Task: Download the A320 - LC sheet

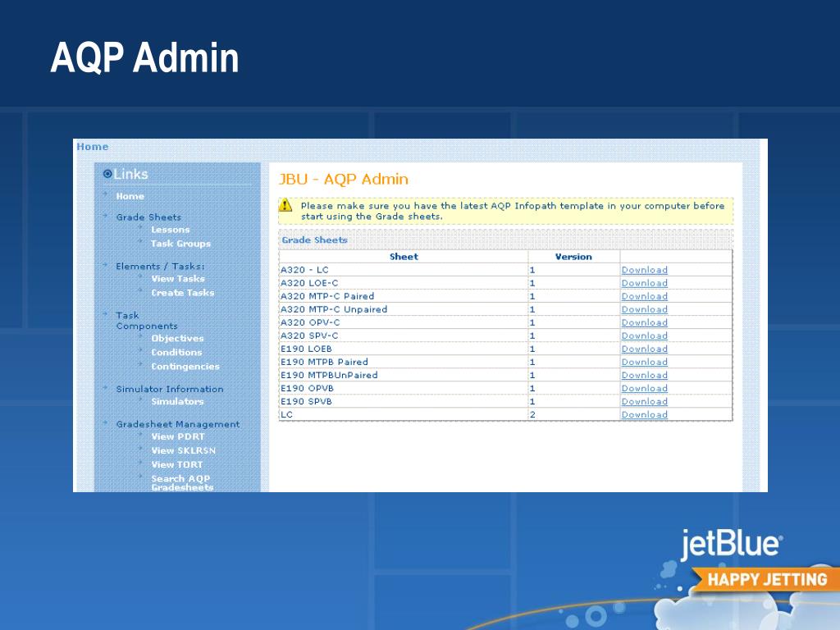Action: [x=645, y=270]
